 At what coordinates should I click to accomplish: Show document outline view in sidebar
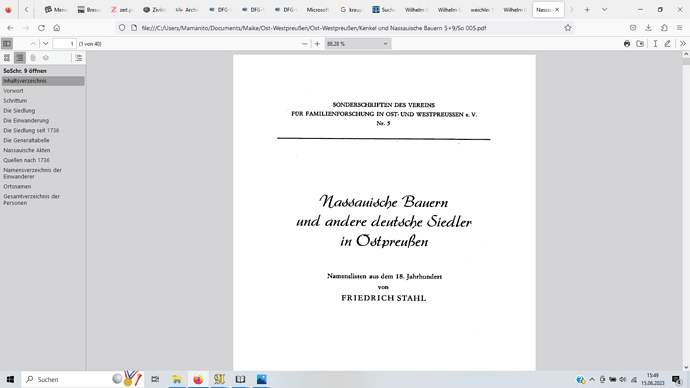(20, 58)
